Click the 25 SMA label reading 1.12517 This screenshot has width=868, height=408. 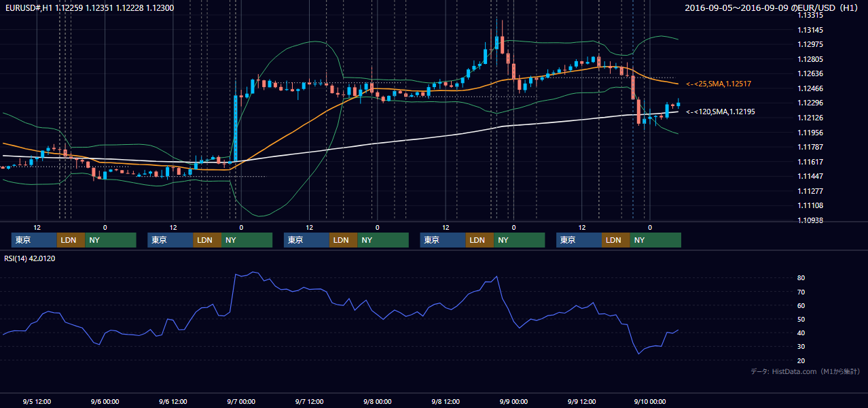point(719,84)
